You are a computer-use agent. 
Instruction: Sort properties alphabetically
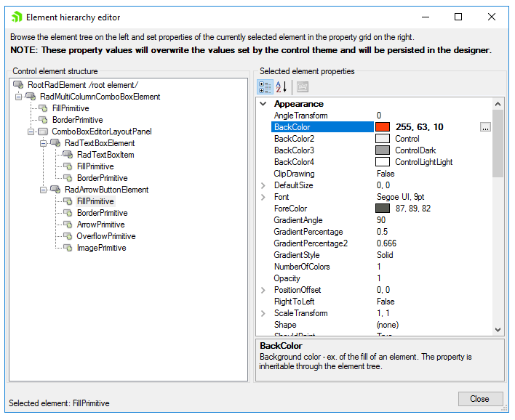pos(282,87)
